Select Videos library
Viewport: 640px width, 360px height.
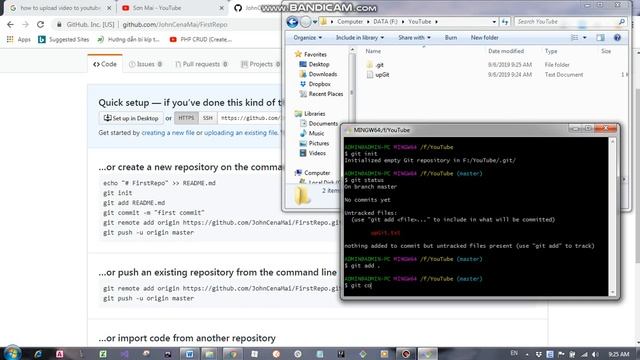click(313, 153)
